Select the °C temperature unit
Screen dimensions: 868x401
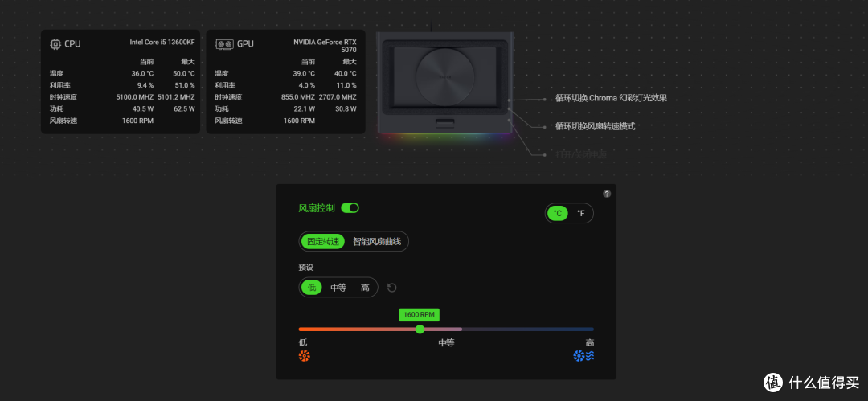click(558, 213)
